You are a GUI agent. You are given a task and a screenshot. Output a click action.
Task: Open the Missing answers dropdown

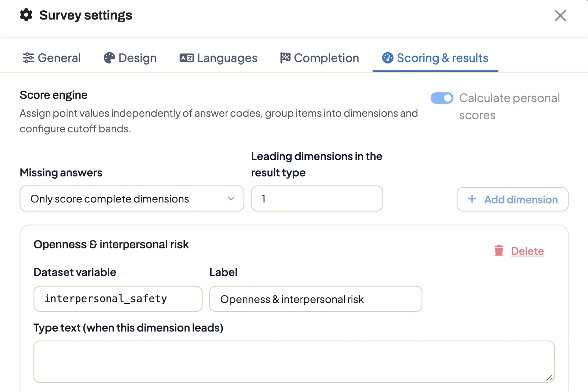click(132, 198)
